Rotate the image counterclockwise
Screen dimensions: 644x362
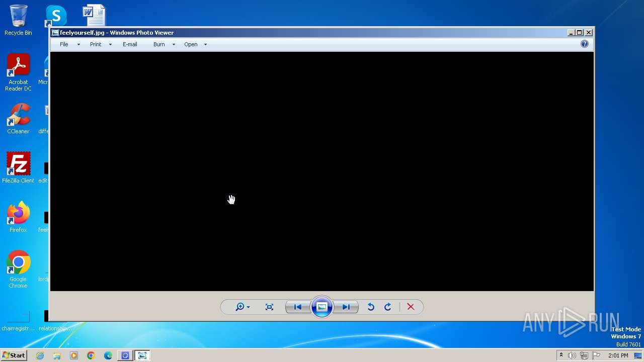tap(371, 307)
